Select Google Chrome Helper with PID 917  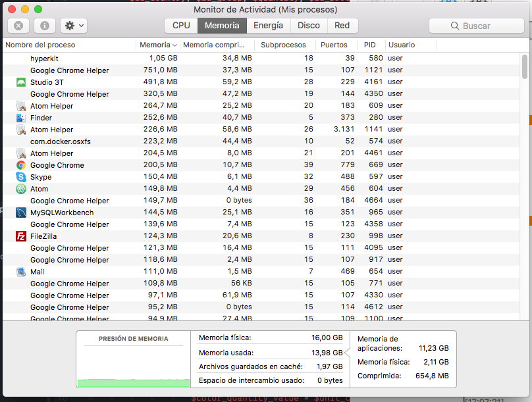261,260
